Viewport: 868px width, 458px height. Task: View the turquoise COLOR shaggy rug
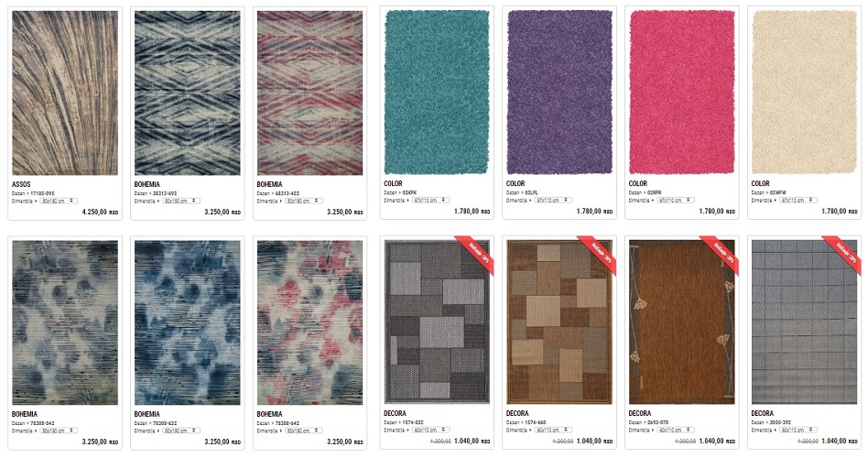click(437, 93)
